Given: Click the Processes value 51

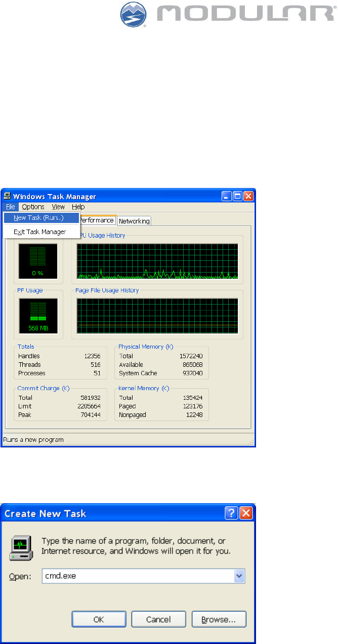Looking at the screenshot, I should (x=98, y=373).
